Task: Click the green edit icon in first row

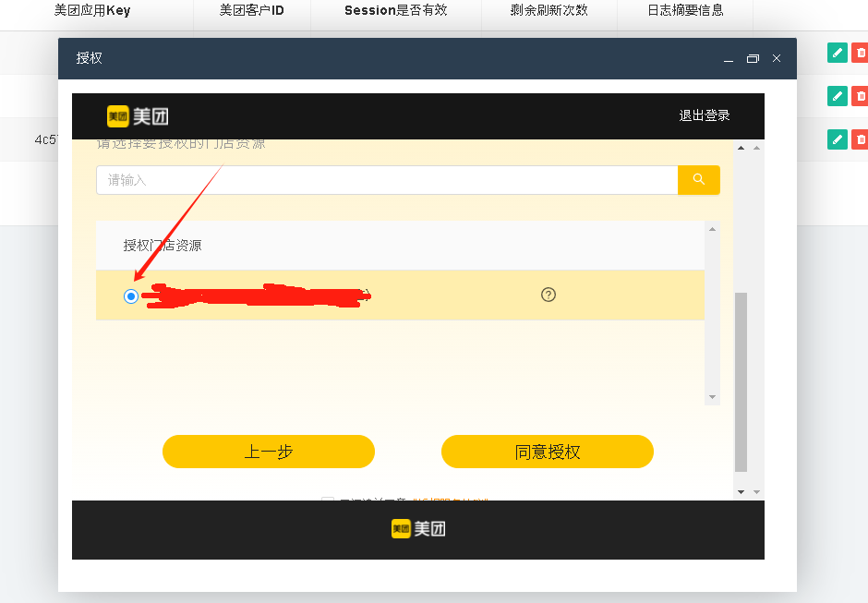Action: (x=837, y=53)
